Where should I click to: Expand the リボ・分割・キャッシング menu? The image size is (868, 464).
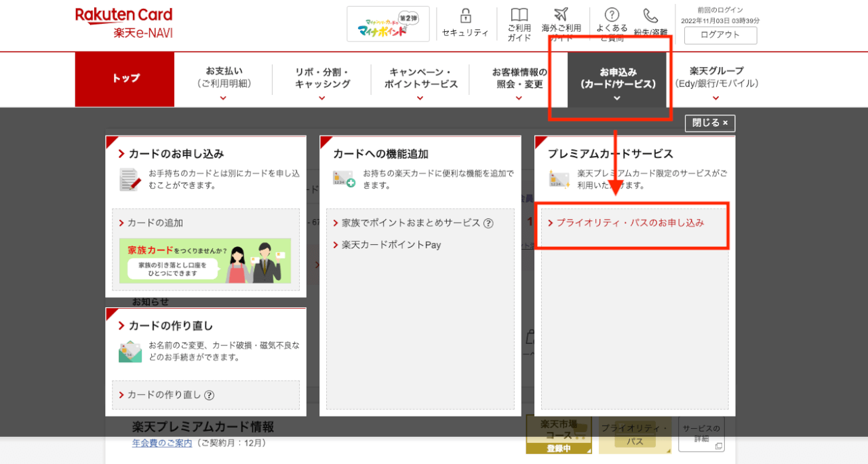click(x=322, y=79)
